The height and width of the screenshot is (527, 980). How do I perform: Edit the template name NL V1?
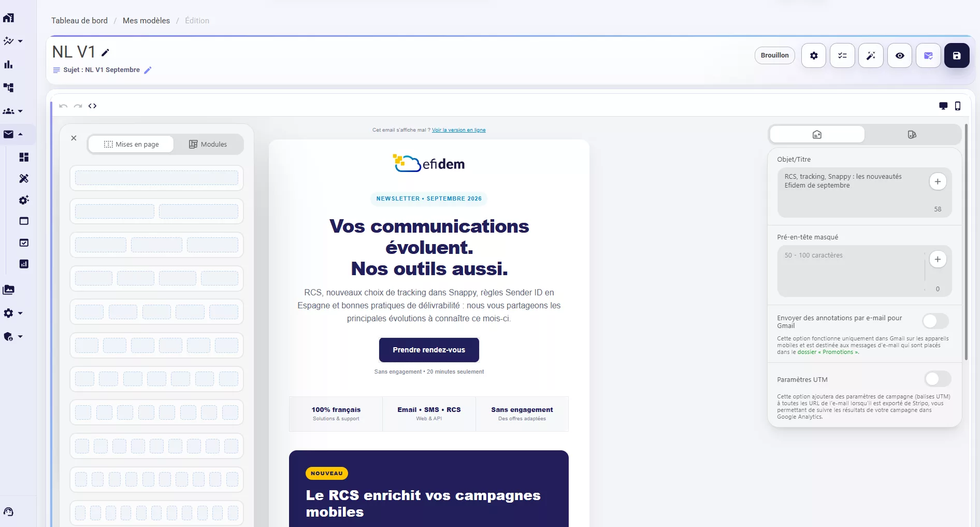pos(105,52)
